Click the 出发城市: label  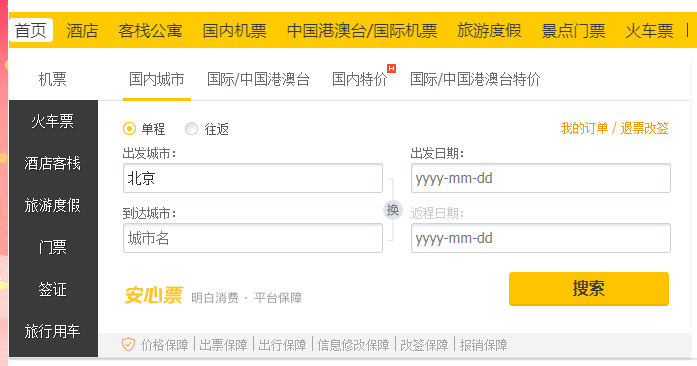click(149, 153)
